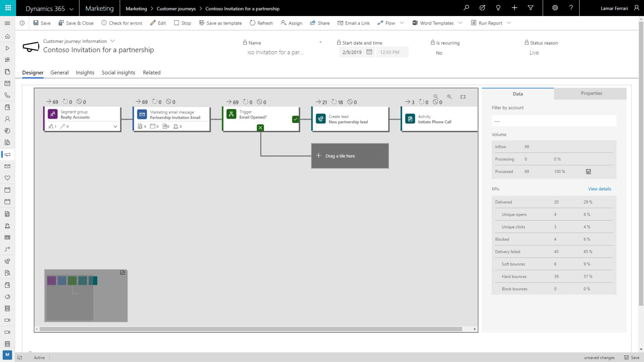Click the canvas horizontal scrollbar
Image resolution: width=644 pixels, height=362 pixels.
(251, 329)
